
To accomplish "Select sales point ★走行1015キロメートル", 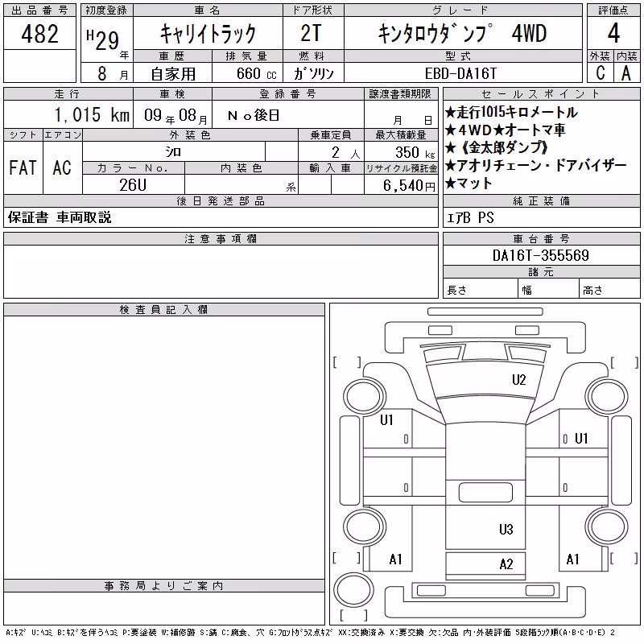I will pyautogui.click(x=511, y=112).
